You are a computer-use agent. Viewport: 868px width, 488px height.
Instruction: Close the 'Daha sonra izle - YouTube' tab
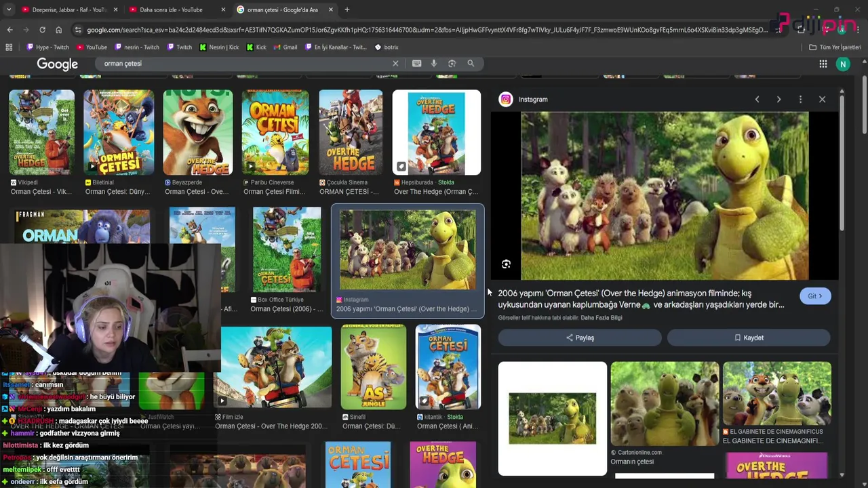(223, 9)
